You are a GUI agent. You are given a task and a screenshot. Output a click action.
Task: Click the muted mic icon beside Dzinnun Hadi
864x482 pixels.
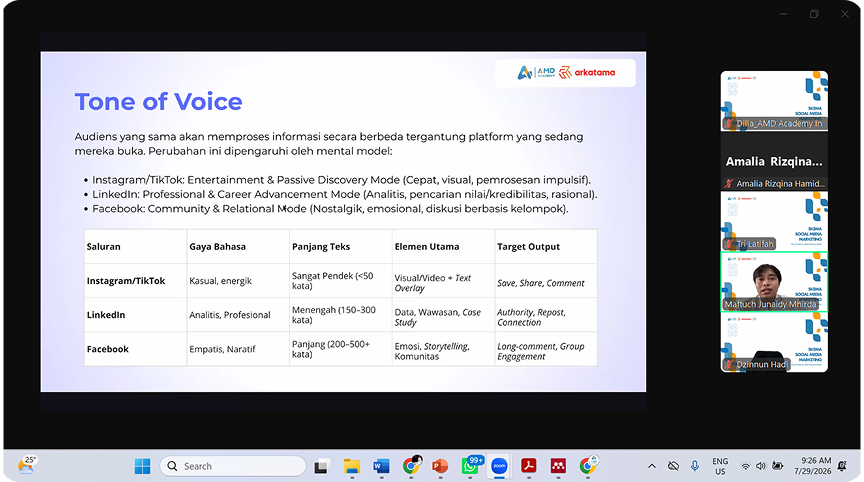click(730, 365)
